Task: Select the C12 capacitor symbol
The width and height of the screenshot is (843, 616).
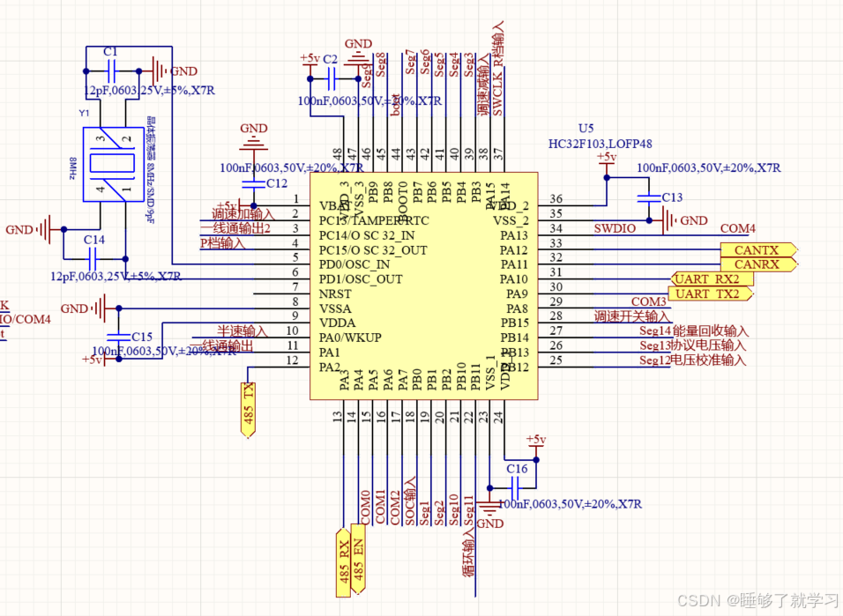Action: point(253,184)
